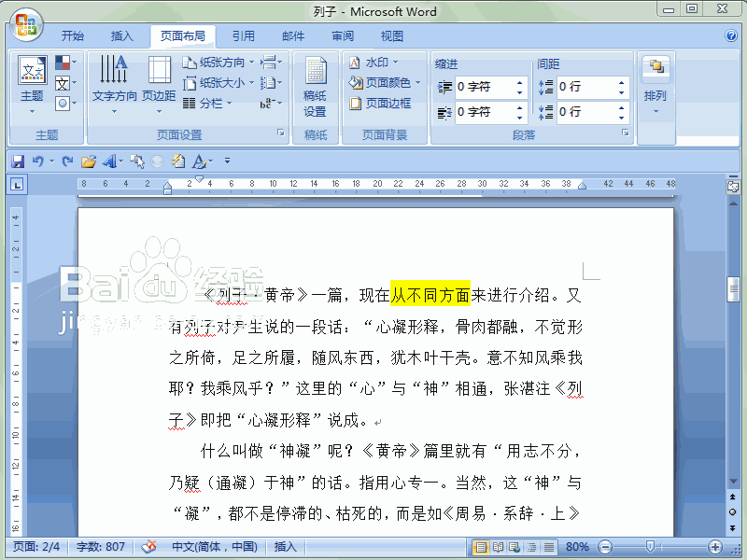The image size is (747, 560).
Task: Click language 中文(简体，中国) in status bar
Action: (215, 547)
